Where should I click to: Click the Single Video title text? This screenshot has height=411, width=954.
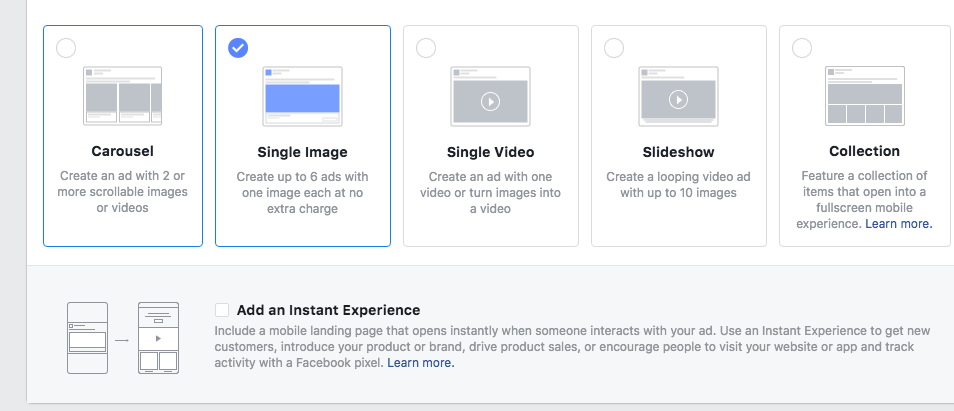[490, 152]
